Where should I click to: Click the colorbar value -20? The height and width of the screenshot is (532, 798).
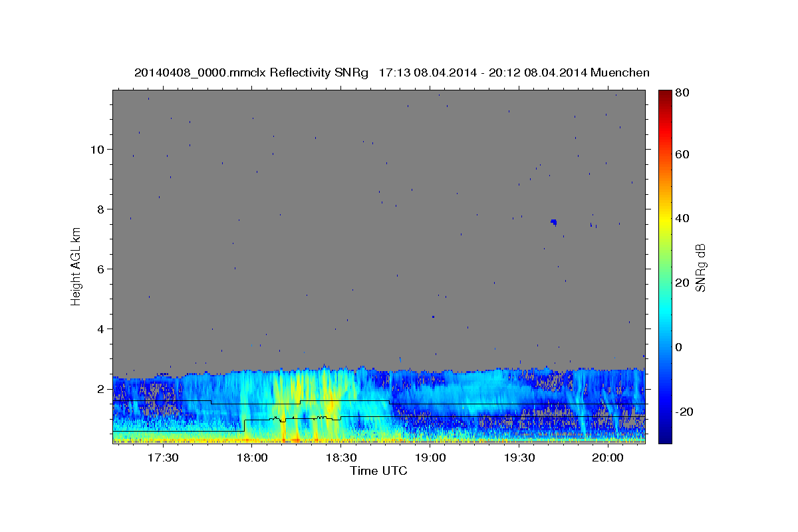tap(684, 412)
